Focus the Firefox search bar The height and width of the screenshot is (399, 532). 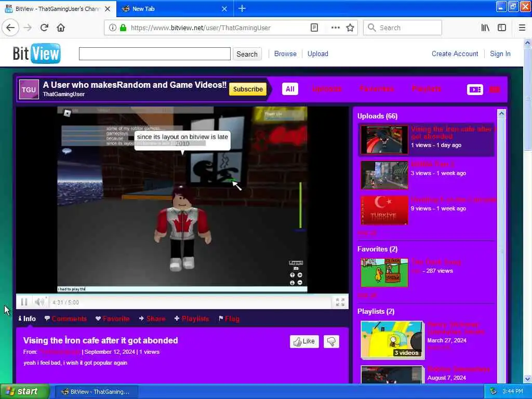coord(403,28)
